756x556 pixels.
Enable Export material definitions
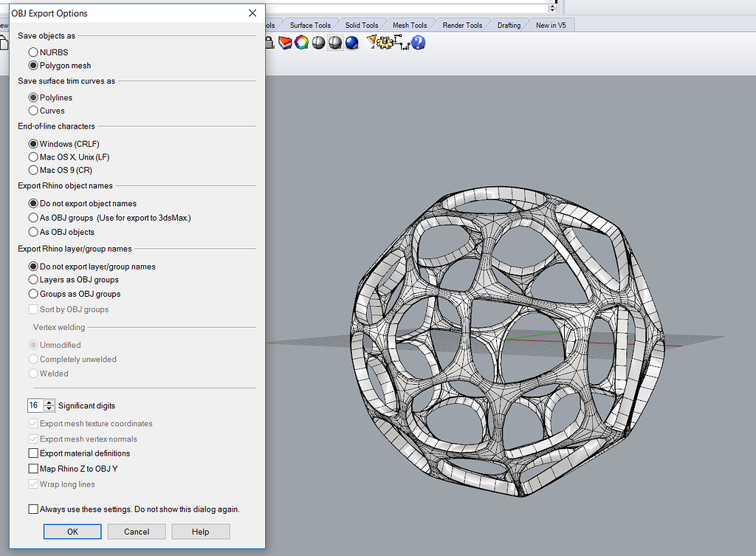pyautogui.click(x=33, y=453)
